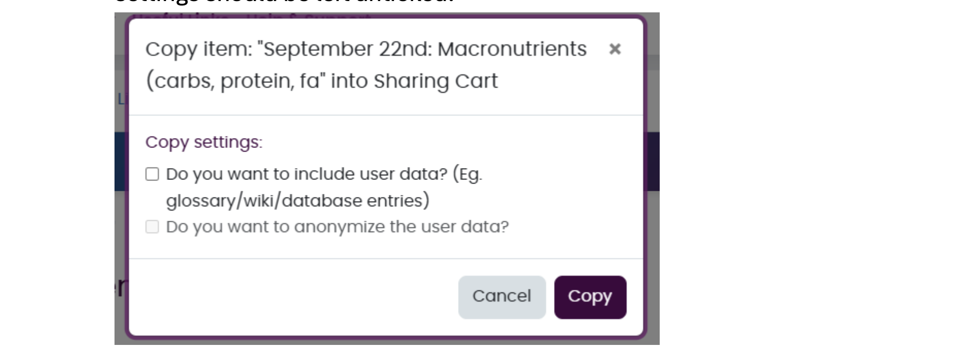980x364 pixels.
Task: Select the Copy settings heading
Action: [204, 142]
